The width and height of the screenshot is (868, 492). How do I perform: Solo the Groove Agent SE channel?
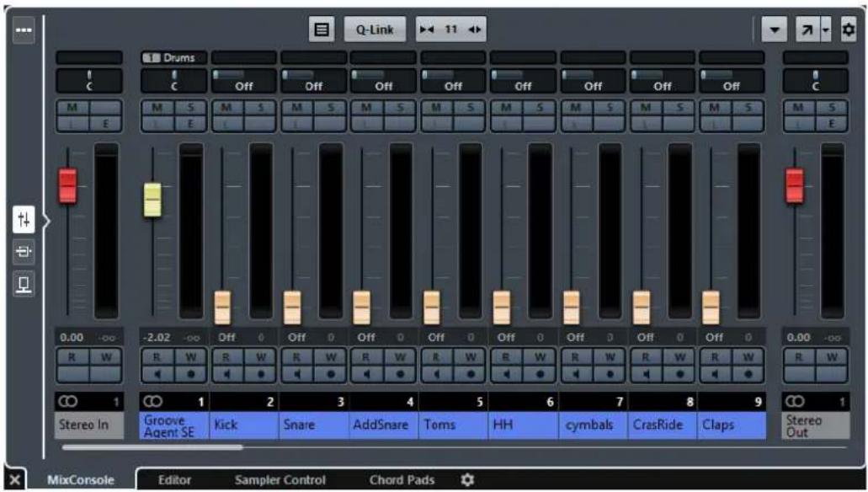190,108
